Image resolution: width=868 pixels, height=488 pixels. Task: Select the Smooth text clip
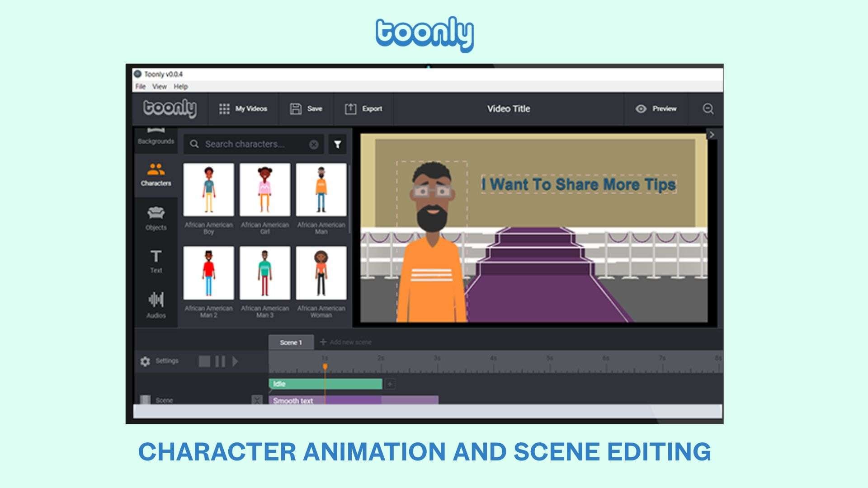point(354,400)
